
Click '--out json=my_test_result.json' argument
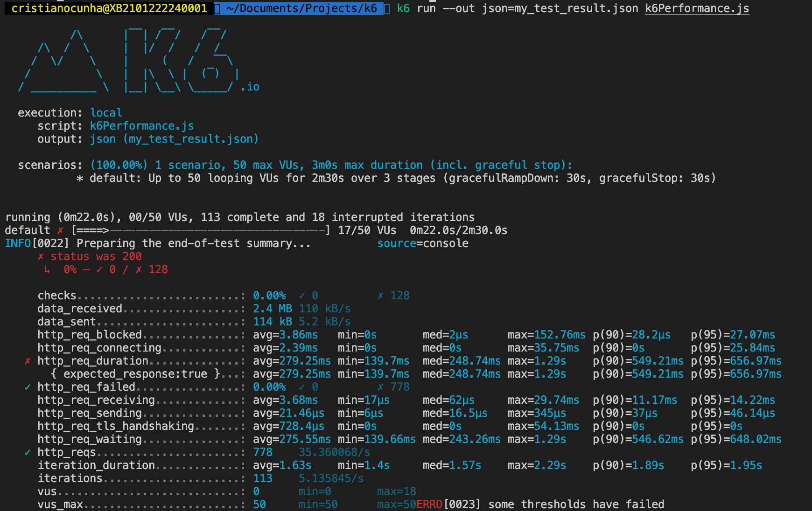540,8
